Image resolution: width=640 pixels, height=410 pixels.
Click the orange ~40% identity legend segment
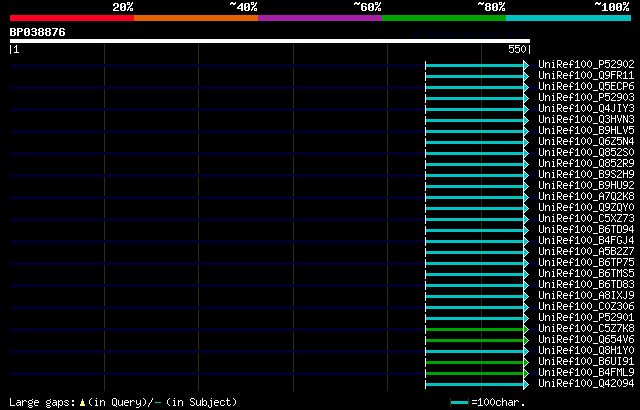point(196,18)
